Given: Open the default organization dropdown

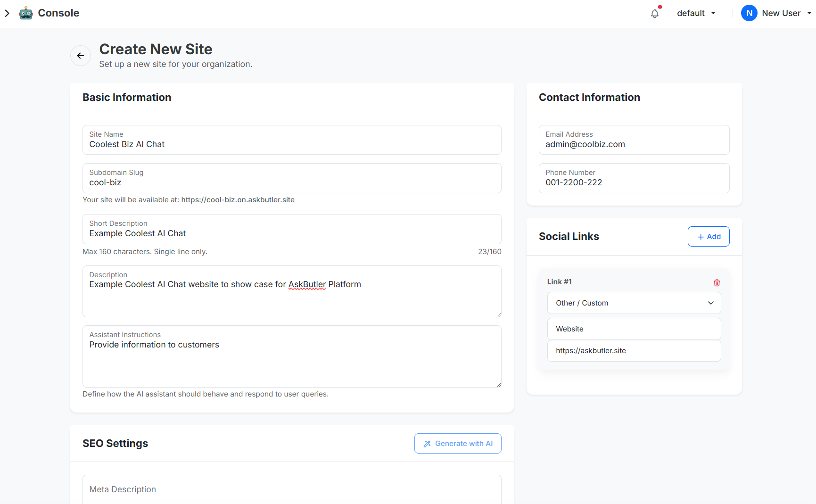Looking at the screenshot, I should 696,13.
